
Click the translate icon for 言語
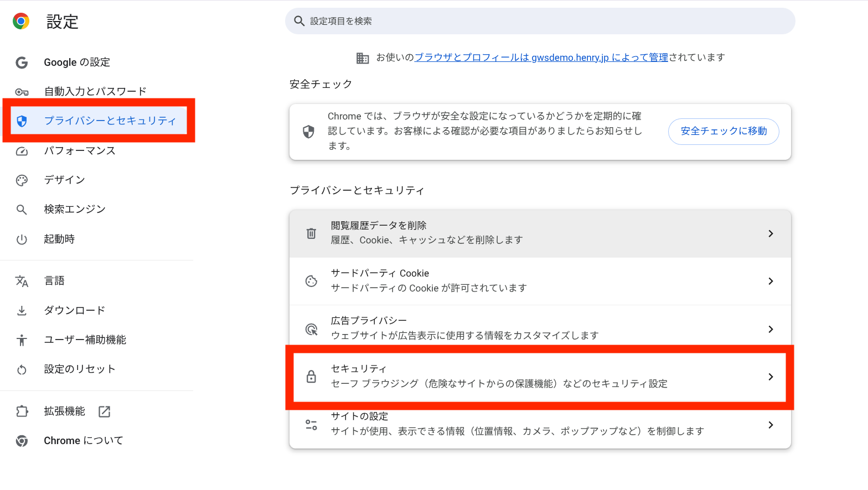tap(22, 281)
